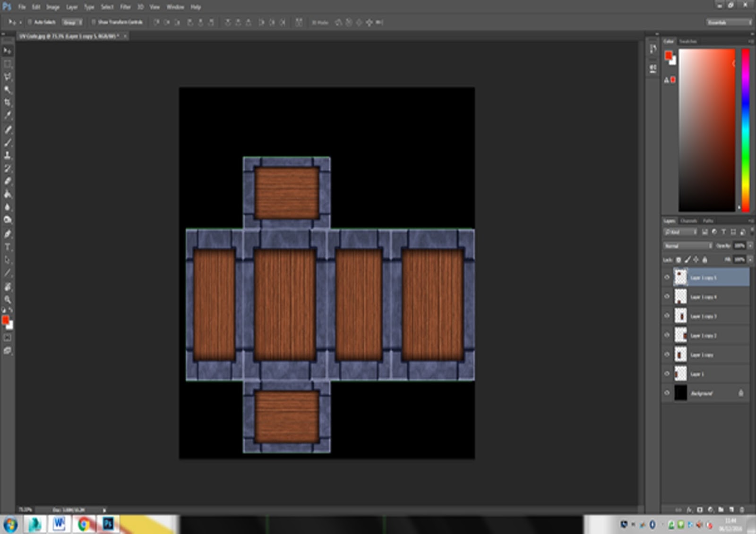The image size is (756, 534).
Task: Open the Filter menu
Action: tap(125, 7)
